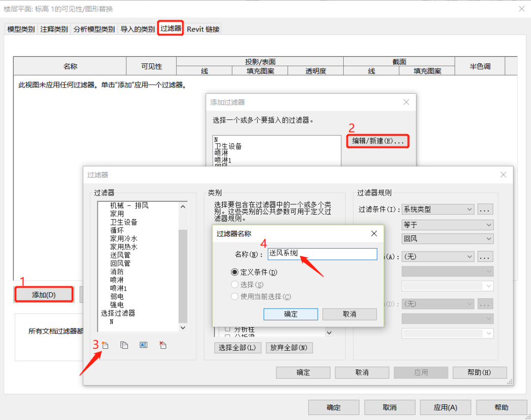The image size is (531, 420).
Task: Click the ellipsis button beside 系统类型
Action: 485,209
